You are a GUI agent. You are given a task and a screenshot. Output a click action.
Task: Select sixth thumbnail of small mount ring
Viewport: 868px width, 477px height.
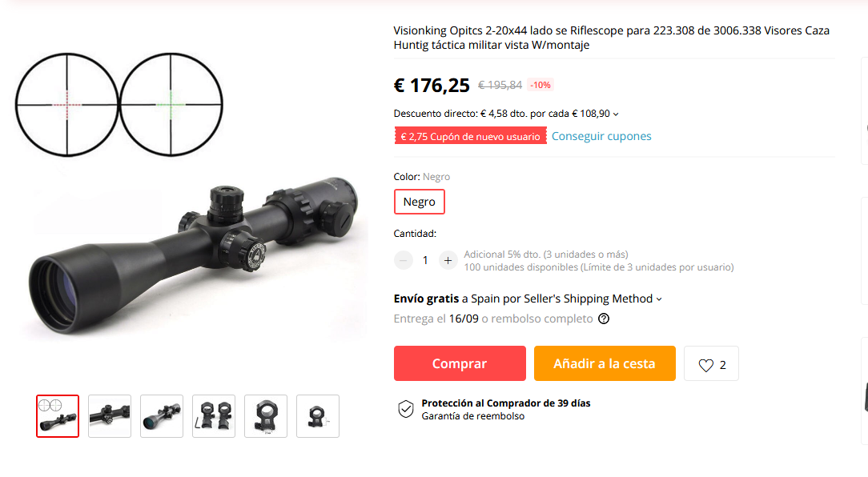[318, 416]
